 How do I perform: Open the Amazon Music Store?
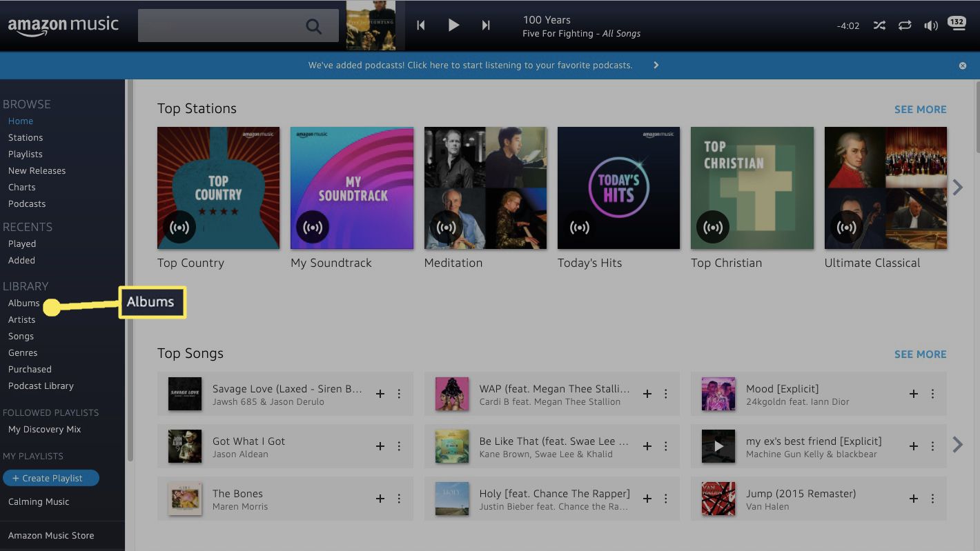pyautogui.click(x=51, y=535)
